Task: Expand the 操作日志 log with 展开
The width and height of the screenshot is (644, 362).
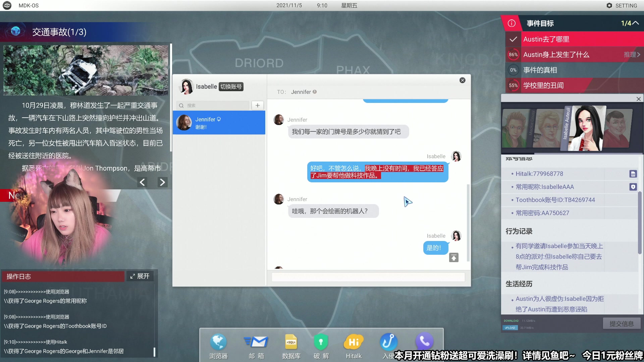Action: (x=140, y=276)
